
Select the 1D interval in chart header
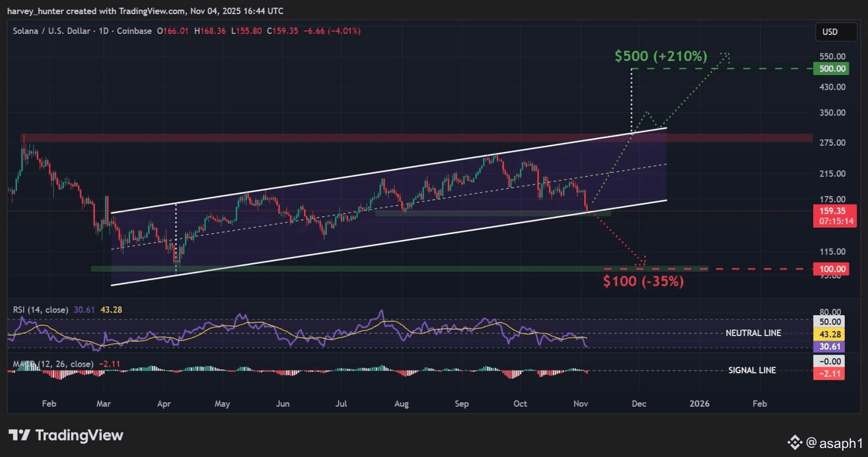[x=103, y=31]
